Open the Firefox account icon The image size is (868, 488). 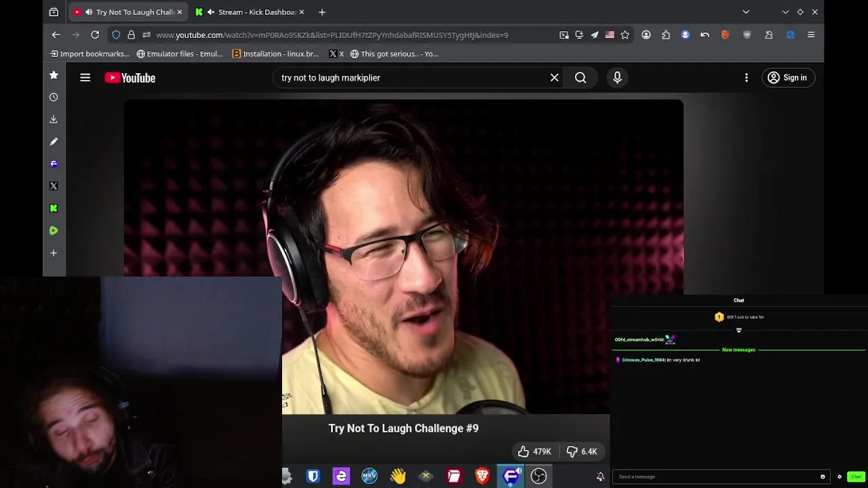click(x=646, y=35)
